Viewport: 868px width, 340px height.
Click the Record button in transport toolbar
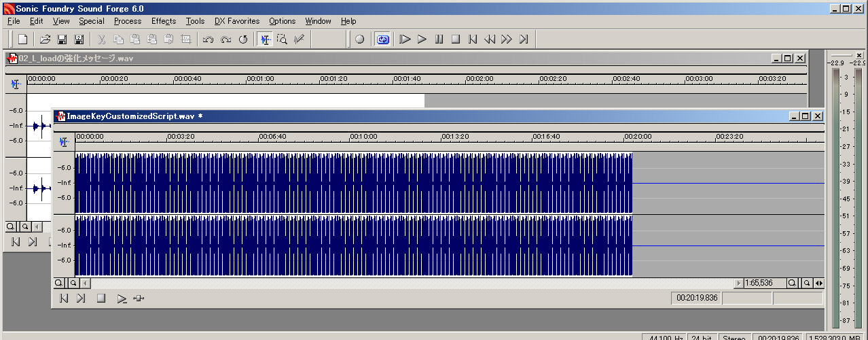360,39
